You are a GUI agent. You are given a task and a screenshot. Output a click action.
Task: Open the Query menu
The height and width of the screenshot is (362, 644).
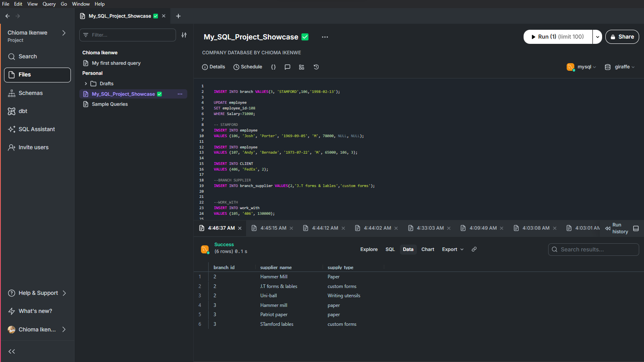[x=49, y=4]
